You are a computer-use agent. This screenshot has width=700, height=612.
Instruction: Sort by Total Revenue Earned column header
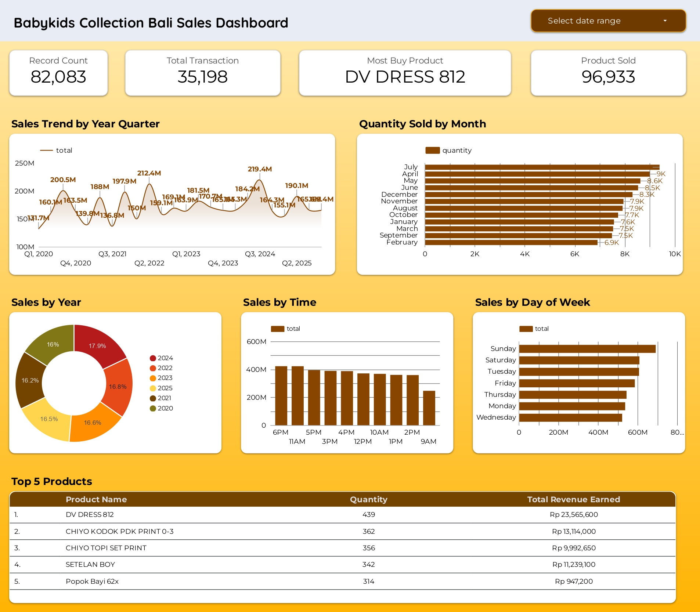[574, 499]
